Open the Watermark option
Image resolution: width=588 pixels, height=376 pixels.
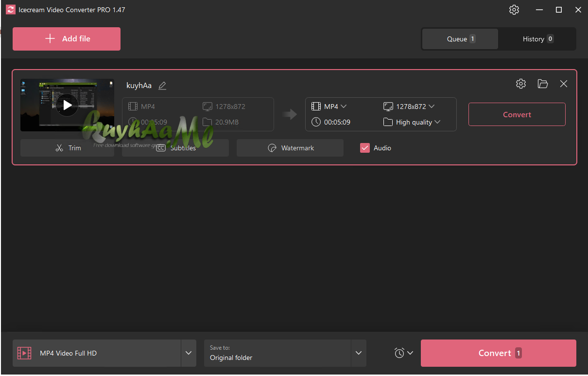pyautogui.click(x=290, y=148)
